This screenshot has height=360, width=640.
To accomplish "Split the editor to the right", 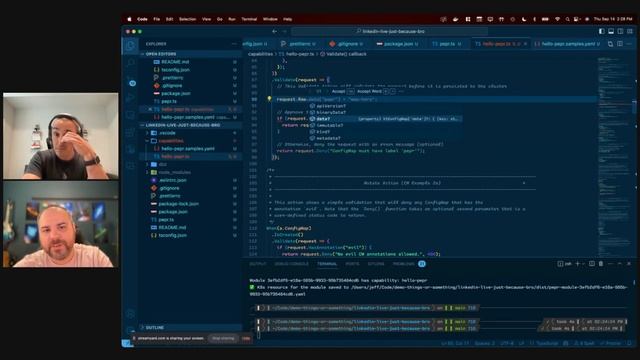I will (x=620, y=44).
